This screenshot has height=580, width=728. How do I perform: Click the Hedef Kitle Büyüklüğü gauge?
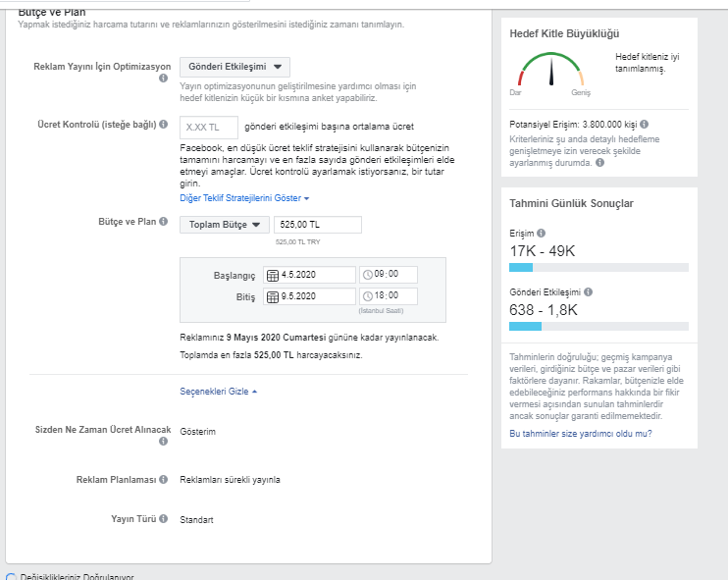tap(551, 70)
